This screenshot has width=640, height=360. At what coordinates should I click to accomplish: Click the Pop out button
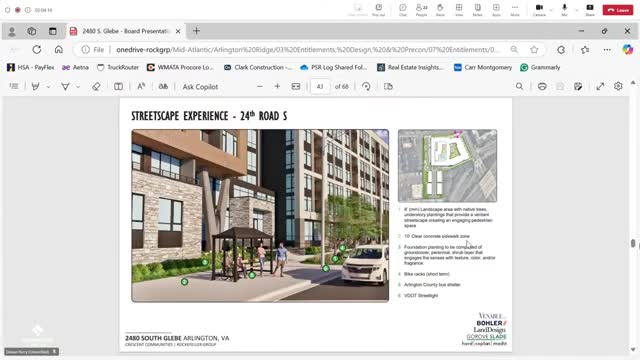point(378,10)
